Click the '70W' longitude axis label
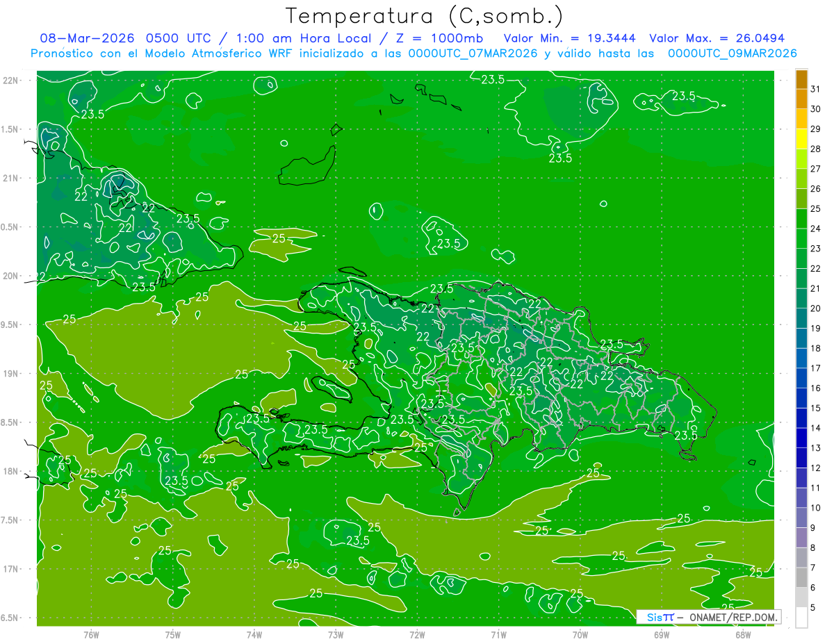The width and height of the screenshot is (834, 644). pyautogui.click(x=580, y=635)
